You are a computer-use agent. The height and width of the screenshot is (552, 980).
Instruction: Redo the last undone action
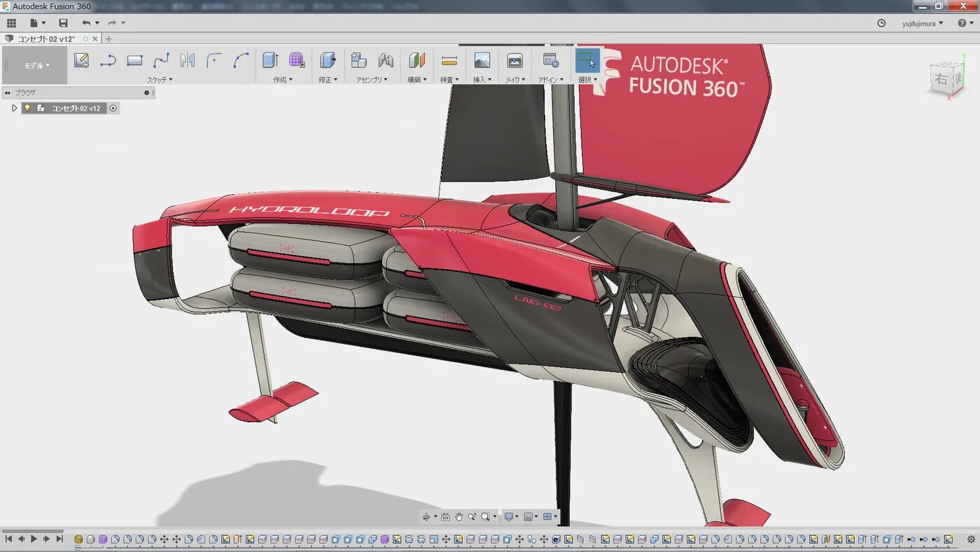pyautogui.click(x=111, y=23)
